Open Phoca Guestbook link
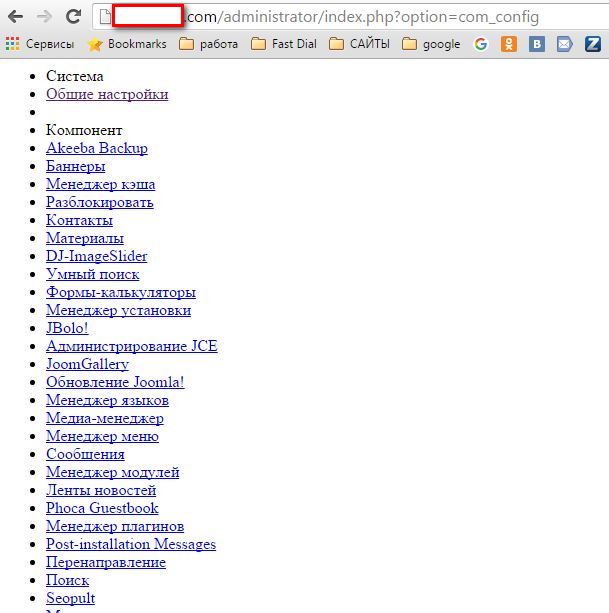The image size is (609, 613). pos(102,508)
